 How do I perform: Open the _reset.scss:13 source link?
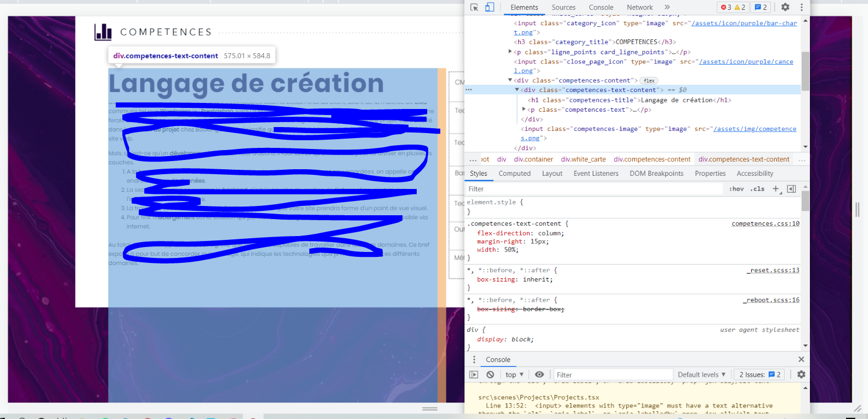click(773, 270)
